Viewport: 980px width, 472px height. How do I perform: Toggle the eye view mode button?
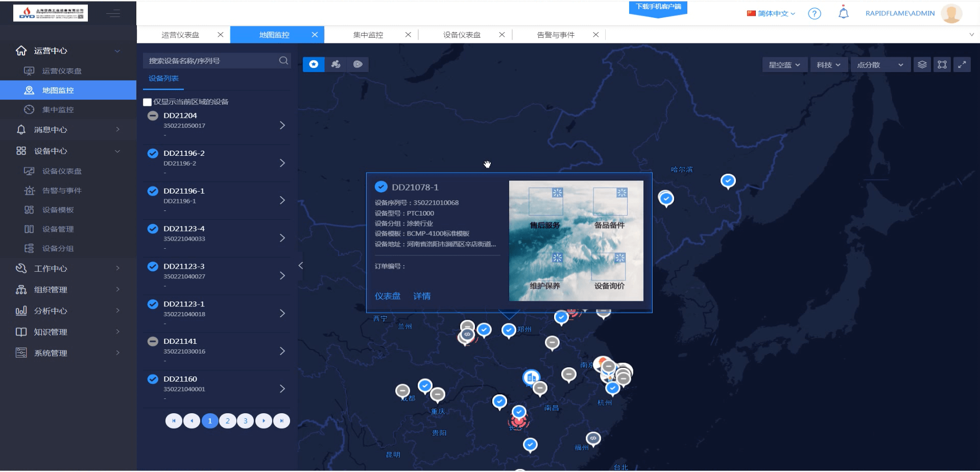pyautogui.click(x=357, y=64)
